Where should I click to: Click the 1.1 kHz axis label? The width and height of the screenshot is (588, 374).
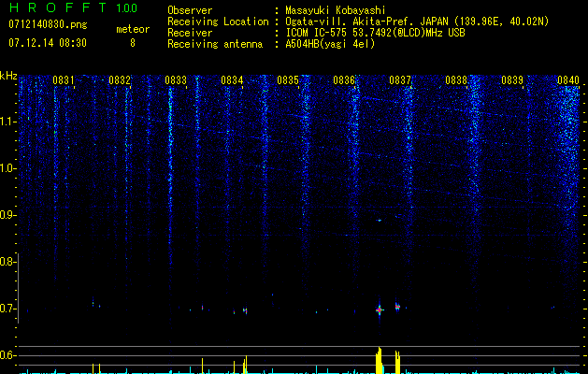click(x=7, y=122)
